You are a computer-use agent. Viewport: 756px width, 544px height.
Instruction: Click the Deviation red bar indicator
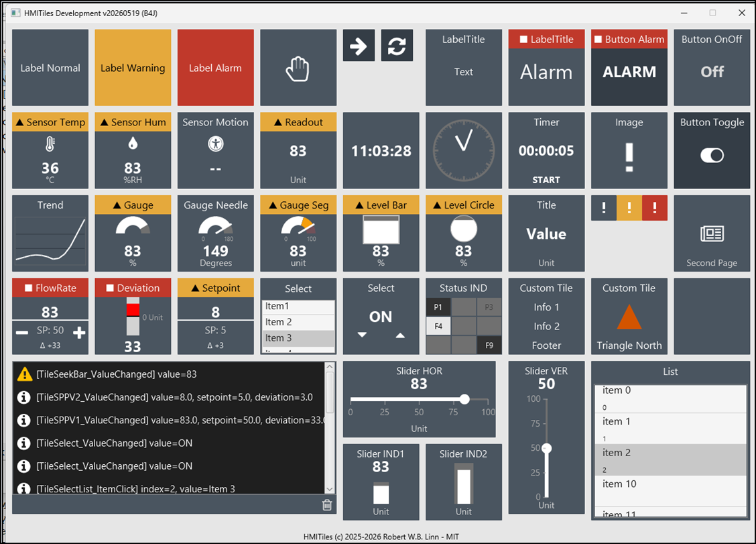click(x=133, y=309)
